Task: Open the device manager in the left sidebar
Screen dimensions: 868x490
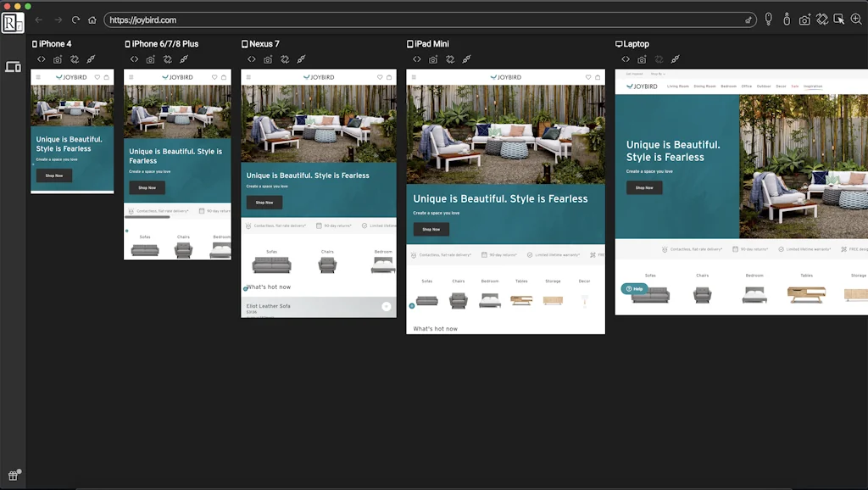Action: click(x=14, y=65)
